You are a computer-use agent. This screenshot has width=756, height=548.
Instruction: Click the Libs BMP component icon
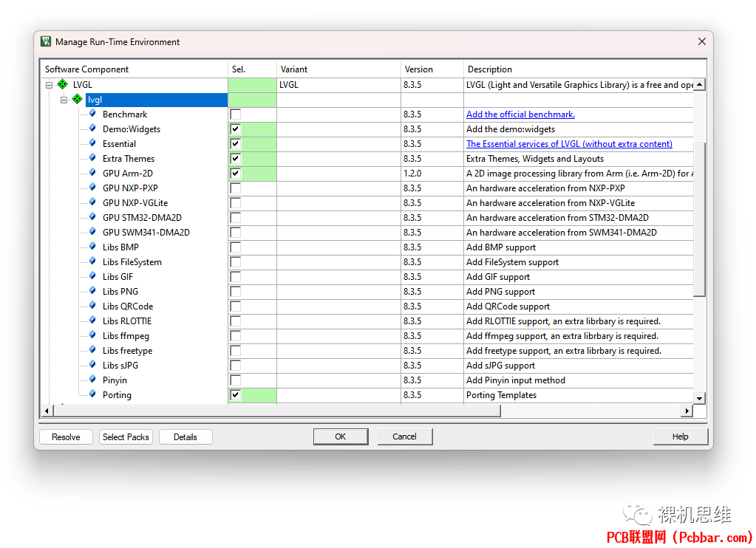[x=92, y=246]
